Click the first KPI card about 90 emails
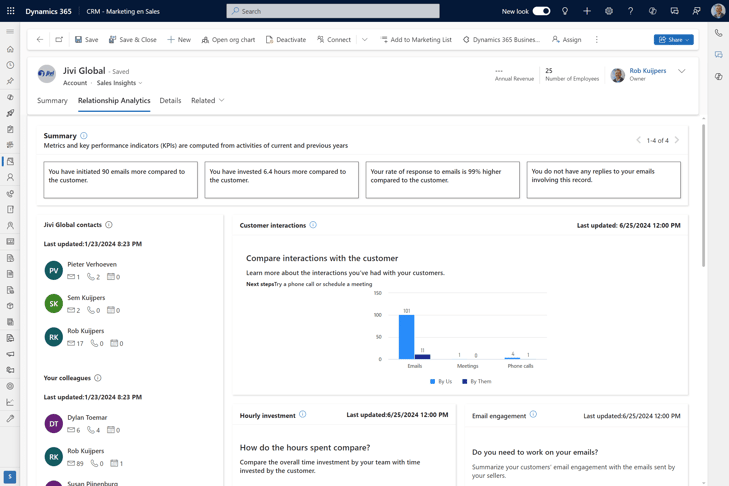 [x=120, y=180]
